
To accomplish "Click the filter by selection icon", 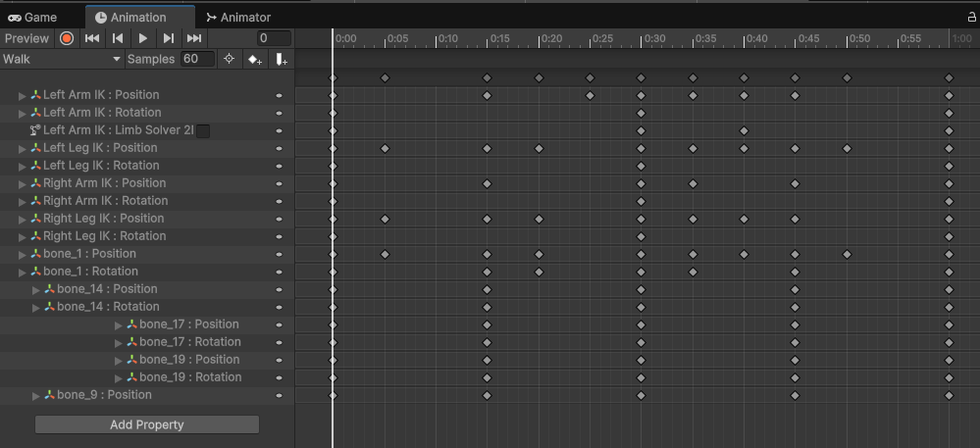I will pyautogui.click(x=229, y=60).
